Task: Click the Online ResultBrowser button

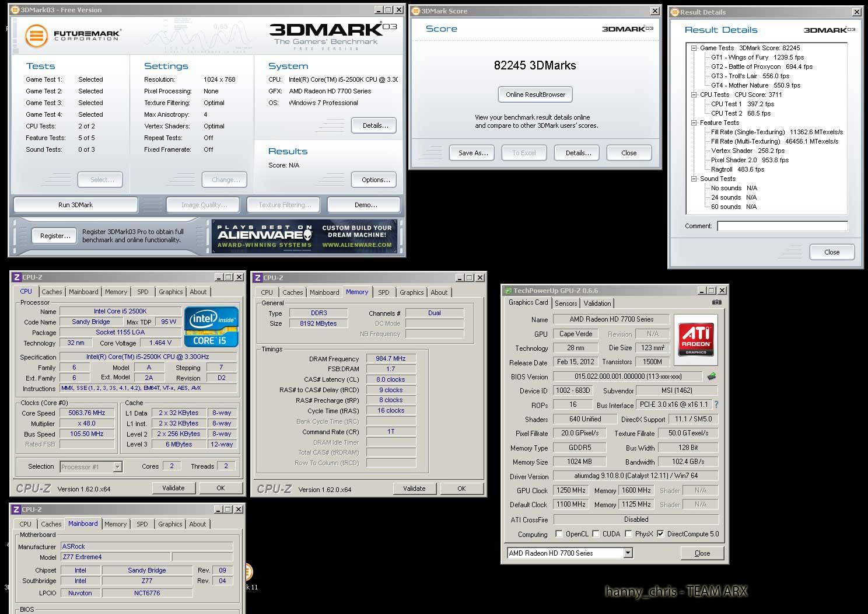Action: pos(535,95)
